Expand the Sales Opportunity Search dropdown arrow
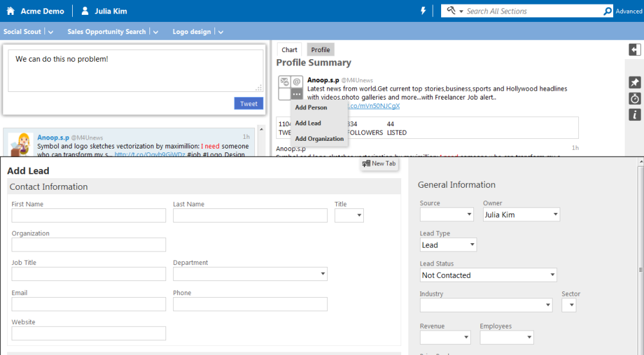 pos(156,32)
